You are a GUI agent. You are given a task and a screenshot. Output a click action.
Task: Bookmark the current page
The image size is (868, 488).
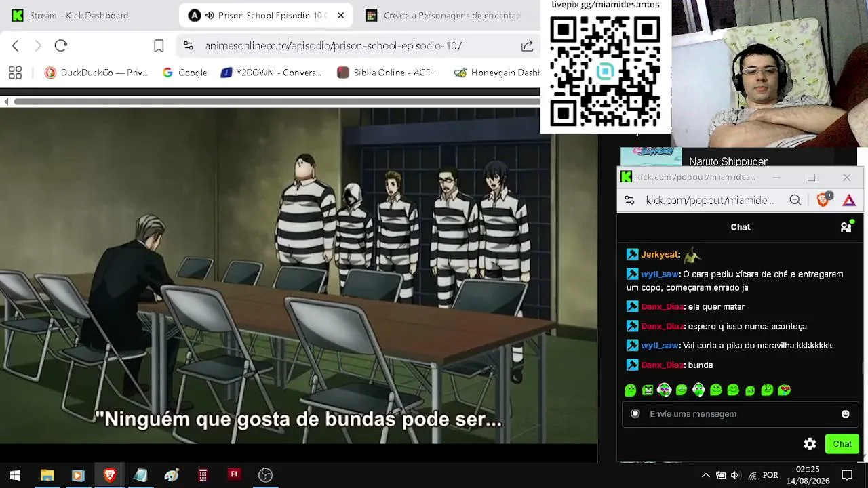[x=159, y=45]
